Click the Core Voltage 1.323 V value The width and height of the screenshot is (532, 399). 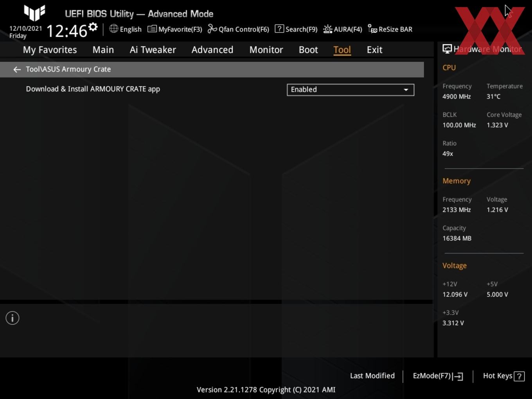click(x=497, y=125)
